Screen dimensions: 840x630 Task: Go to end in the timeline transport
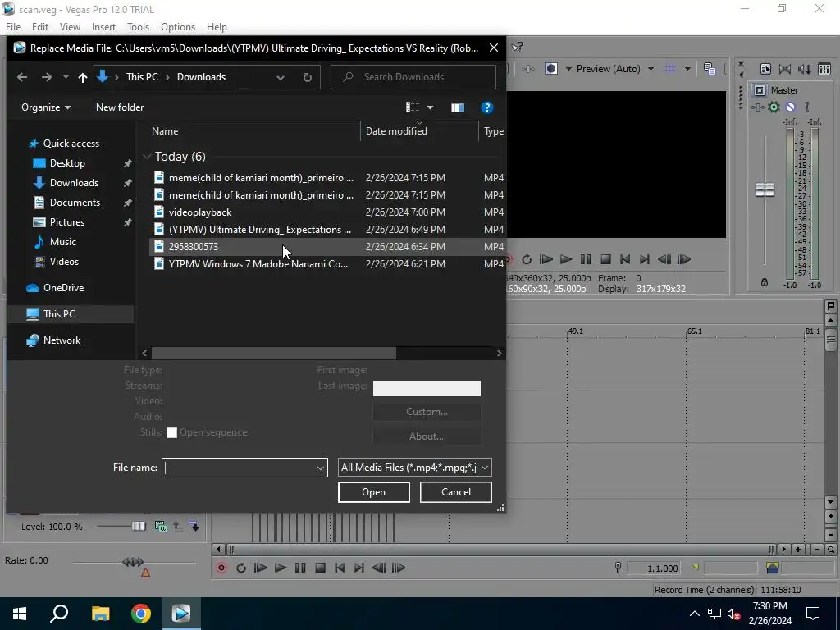pyautogui.click(x=359, y=568)
